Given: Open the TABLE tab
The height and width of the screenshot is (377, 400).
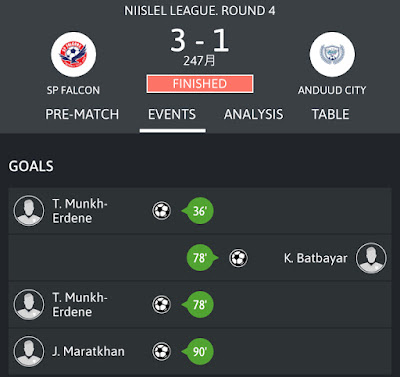Looking at the screenshot, I should click(330, 114).
